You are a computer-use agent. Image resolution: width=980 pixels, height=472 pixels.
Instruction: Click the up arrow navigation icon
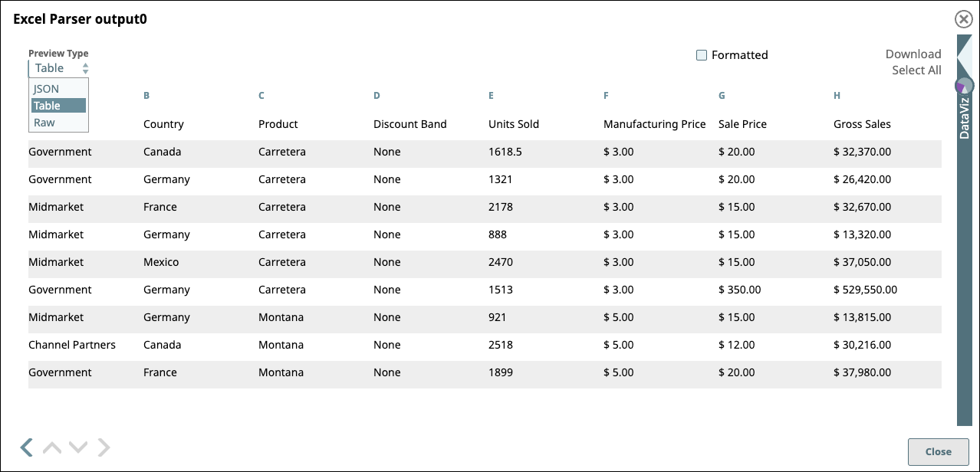[x=52, y=447]
